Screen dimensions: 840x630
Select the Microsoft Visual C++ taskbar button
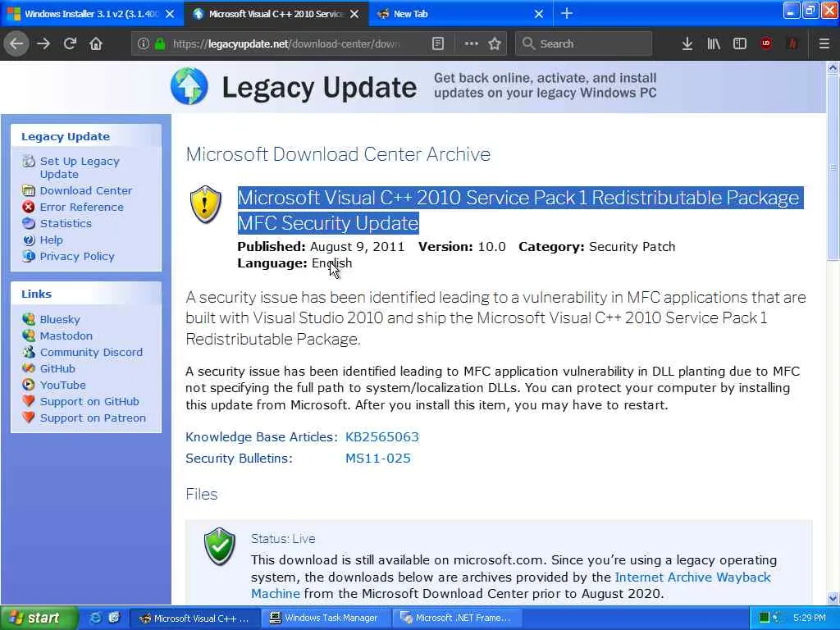coord(195,619)
